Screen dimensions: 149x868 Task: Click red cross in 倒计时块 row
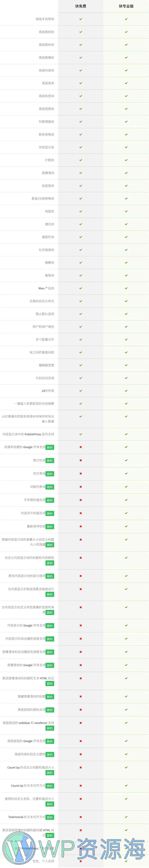click(x=81, y=460)
